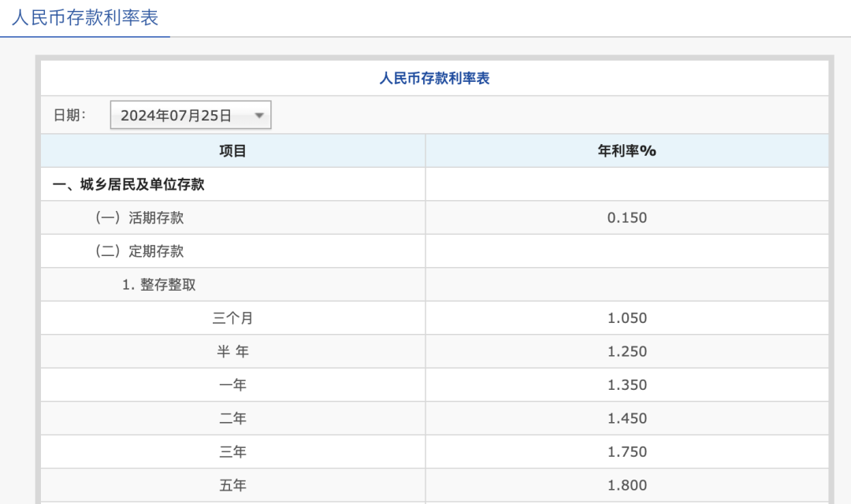Click the 三个月 term cell

[232, 318]
